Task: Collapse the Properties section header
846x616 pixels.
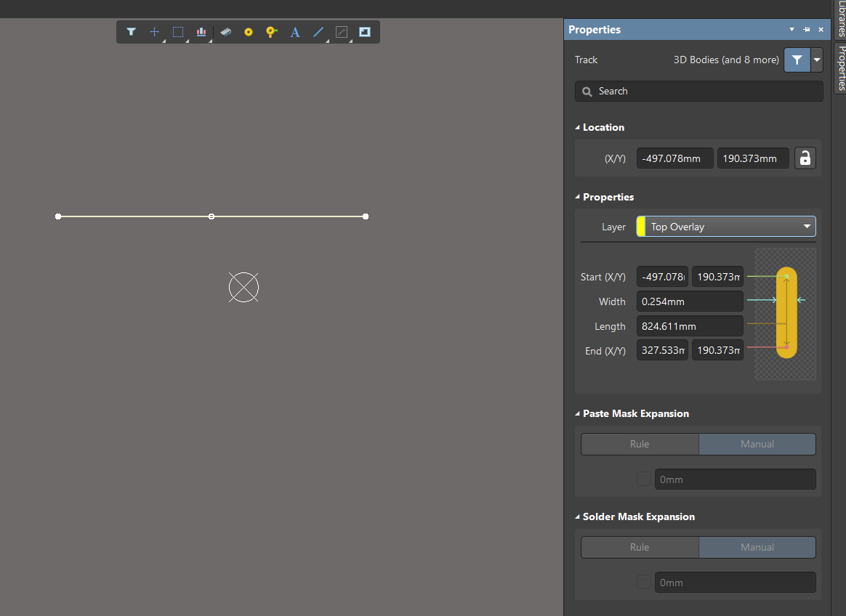Action: (x=577, y=197)
